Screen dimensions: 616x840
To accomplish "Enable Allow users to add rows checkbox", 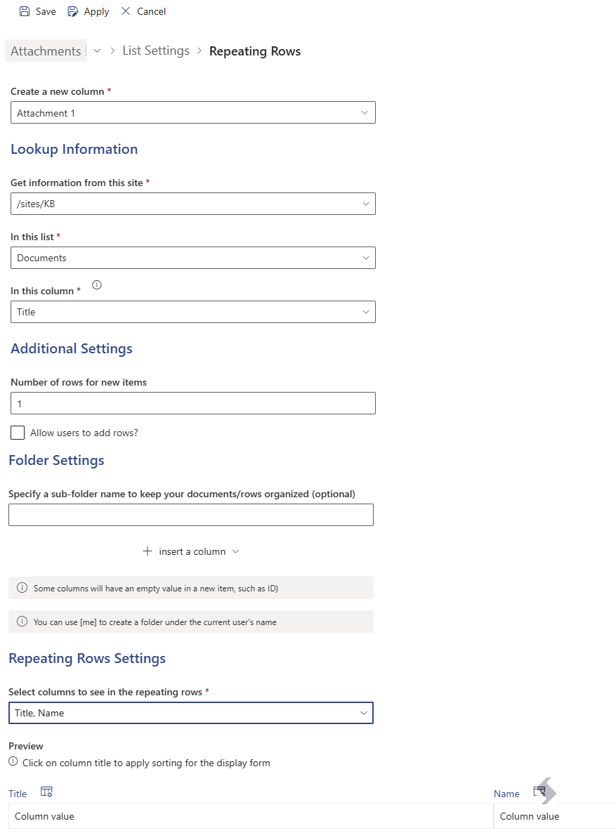I will tap(18, 433).
